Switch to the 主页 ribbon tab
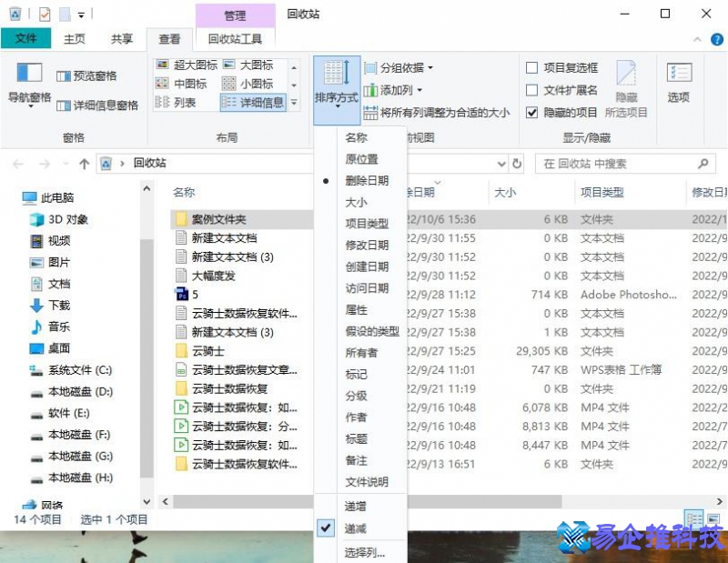 [75, 38]
